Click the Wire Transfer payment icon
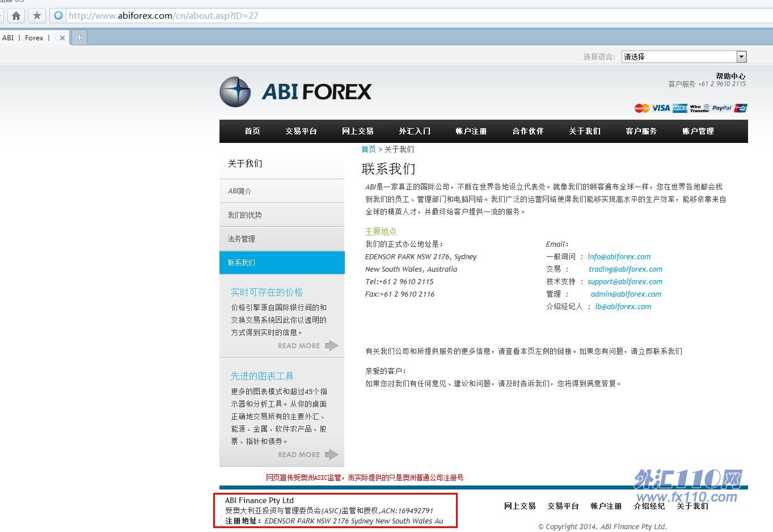The height and width of the screenshot is (532, 773). tap(699, 108)
